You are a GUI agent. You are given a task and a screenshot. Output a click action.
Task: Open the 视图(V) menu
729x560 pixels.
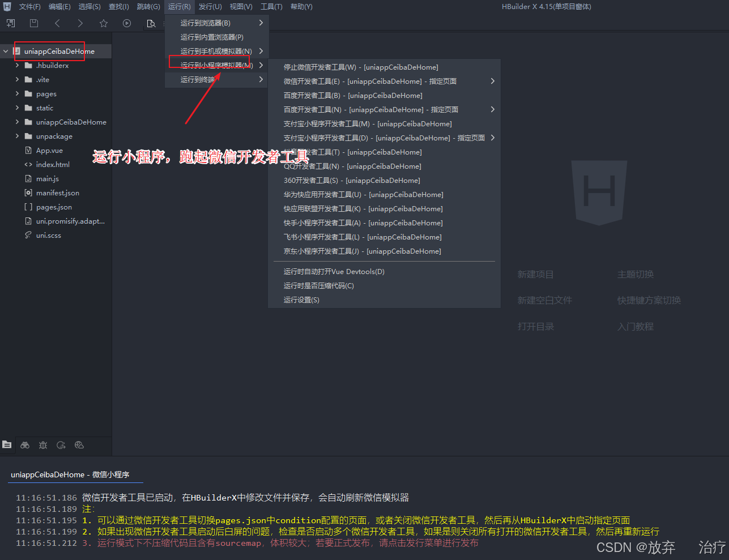241,6
